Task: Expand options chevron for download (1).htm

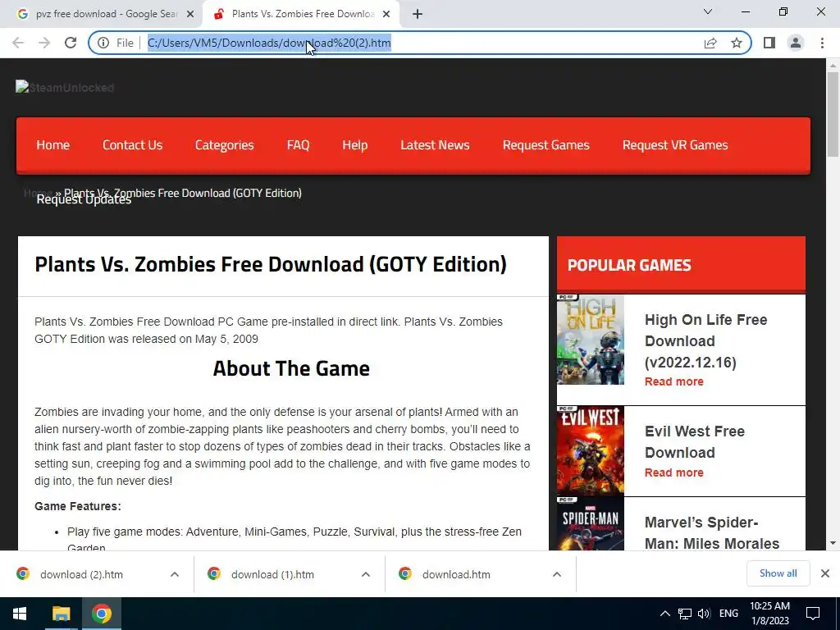Action: (x=366, y=574)
